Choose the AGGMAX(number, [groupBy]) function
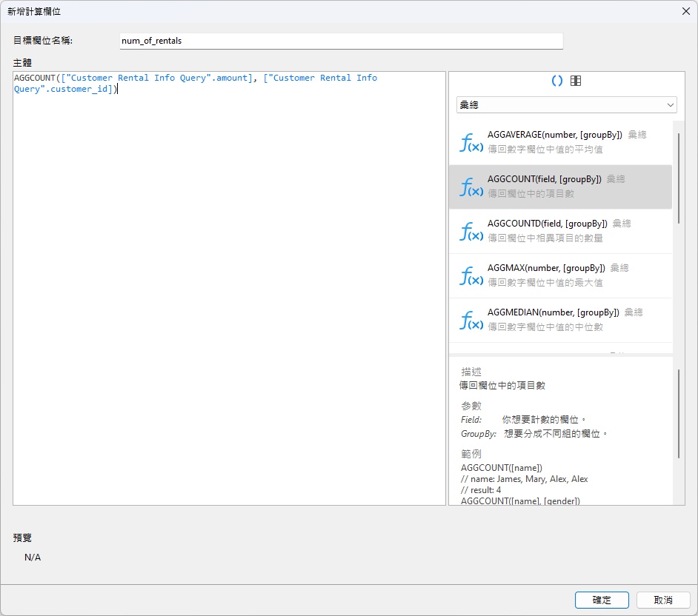Viewport: 698px width, 616px height. [545, 268]
